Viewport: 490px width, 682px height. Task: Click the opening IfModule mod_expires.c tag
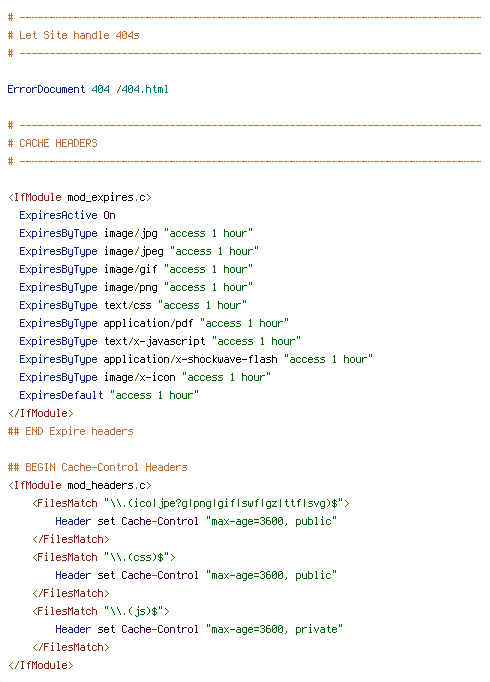coord(80,197)
